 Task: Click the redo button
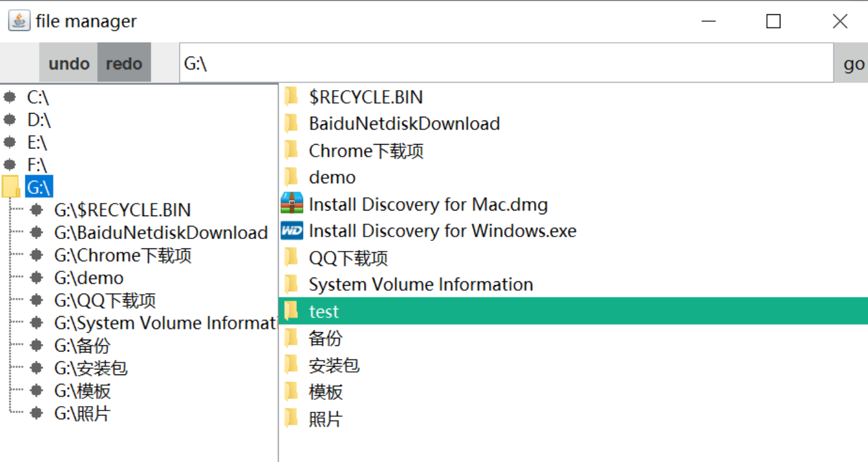pos(124,63)
